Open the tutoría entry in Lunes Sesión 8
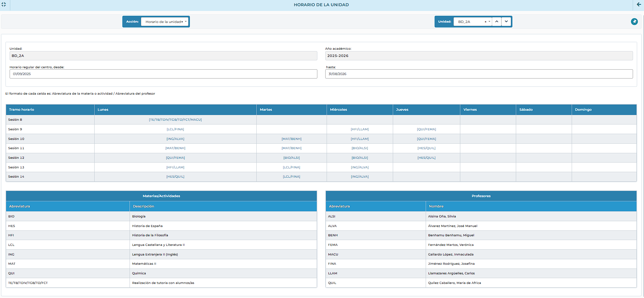Screen dimensions: 644x298 175,120
